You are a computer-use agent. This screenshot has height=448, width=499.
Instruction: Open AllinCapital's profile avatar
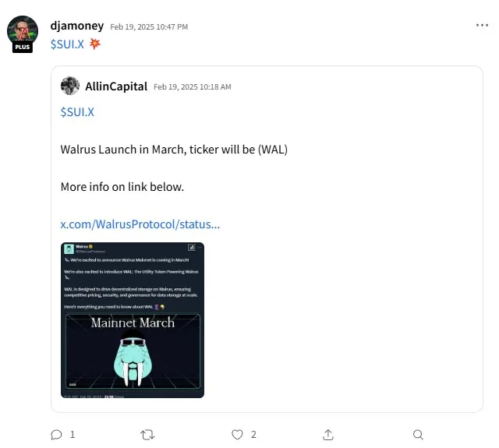[70, 86]
